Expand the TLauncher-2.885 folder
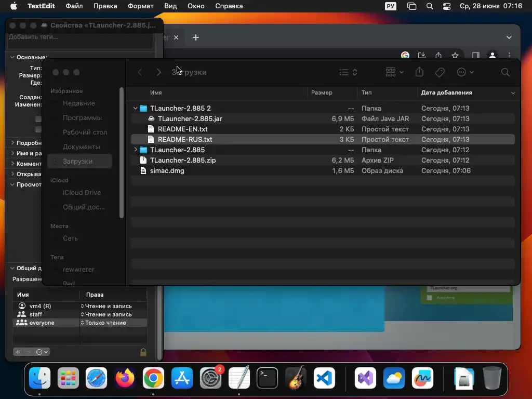Viewport: 532px width, 399px height. tap(136, 150)
